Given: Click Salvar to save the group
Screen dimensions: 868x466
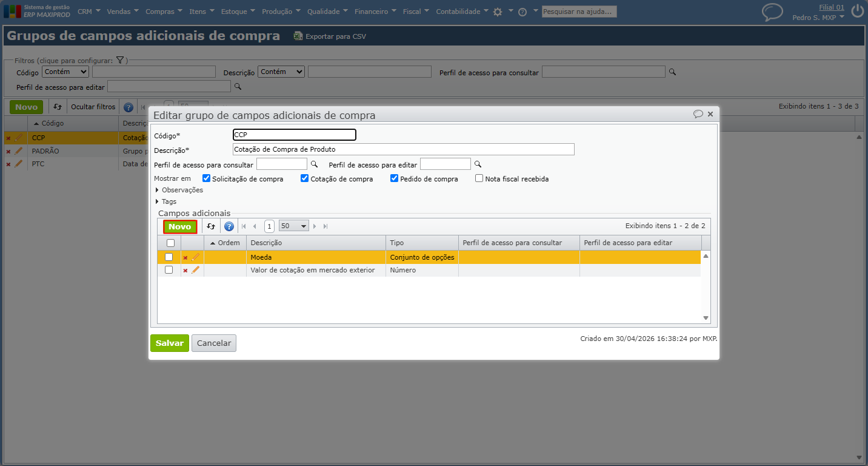Looking at the screenshot, I should pyautogui.click(x=170, y=343).
